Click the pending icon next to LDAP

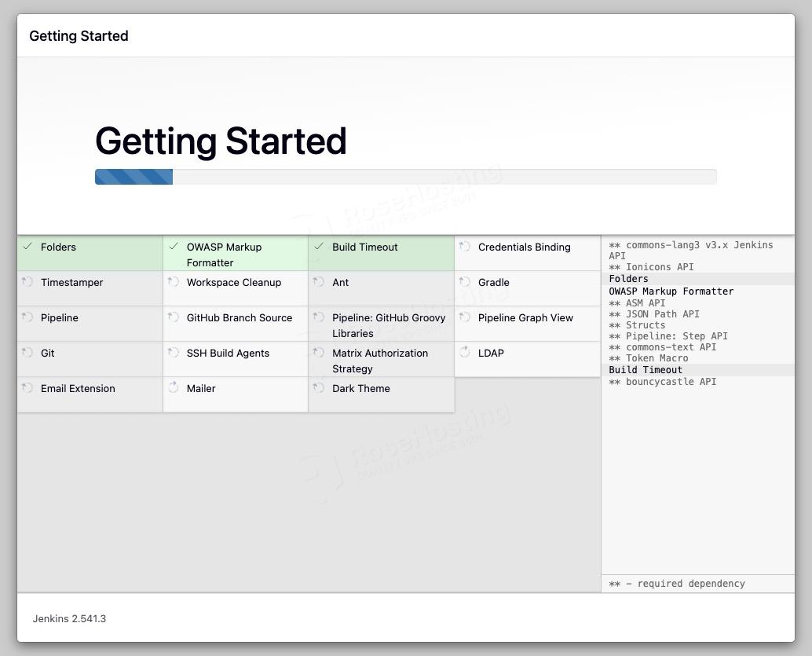click(x=465, y=352)
